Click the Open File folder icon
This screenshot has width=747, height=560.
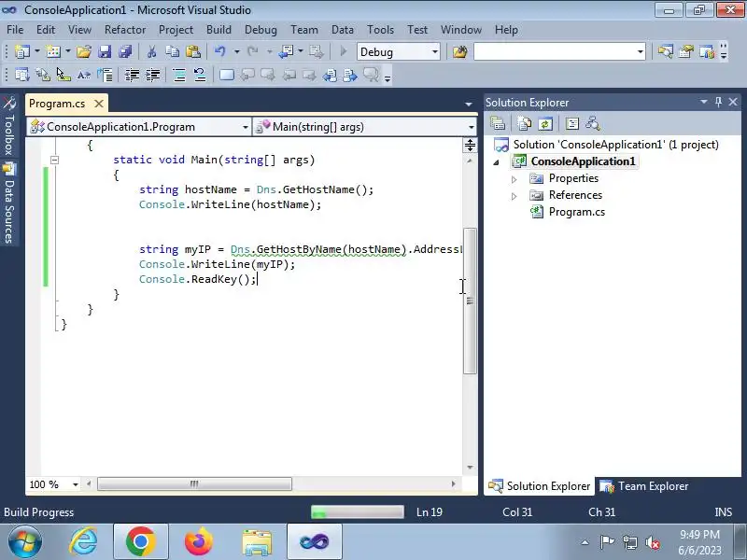[84, 51]
